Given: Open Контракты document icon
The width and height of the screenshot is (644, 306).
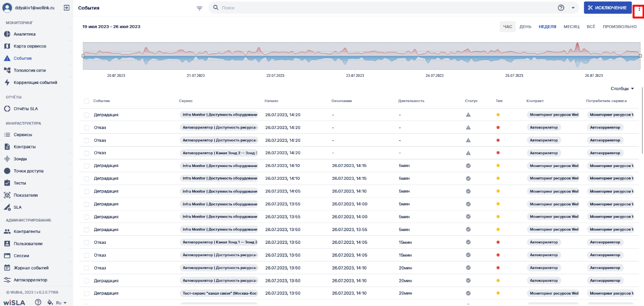Looking at the screenshot, I should pos(7,147).
